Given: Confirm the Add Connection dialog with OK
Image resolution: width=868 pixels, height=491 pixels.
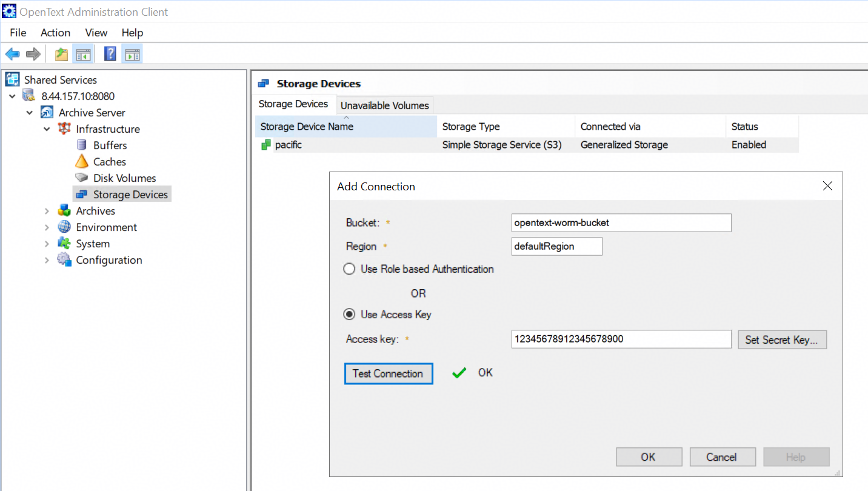Looking at the screenshot, I should pyautogui.click(x=649, y=457).
